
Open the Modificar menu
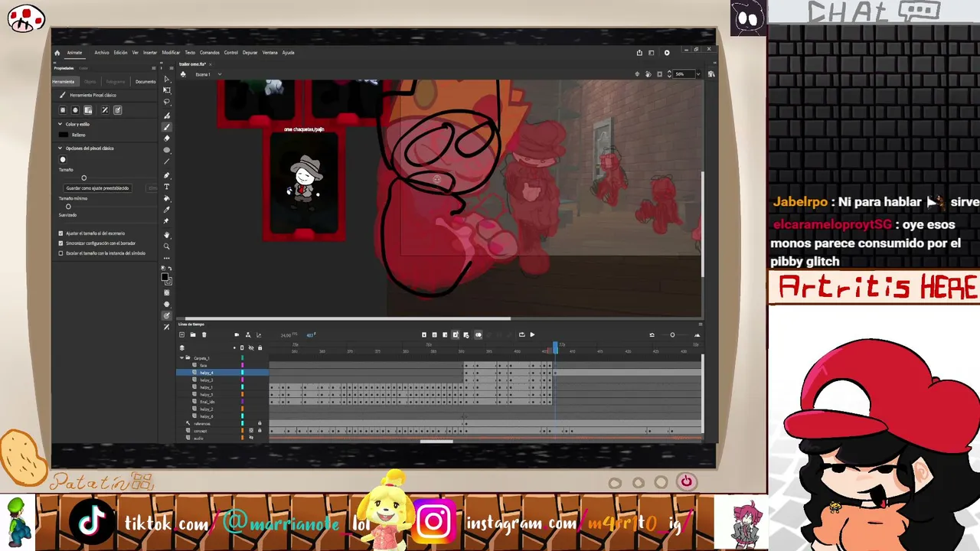pos(171,53)
